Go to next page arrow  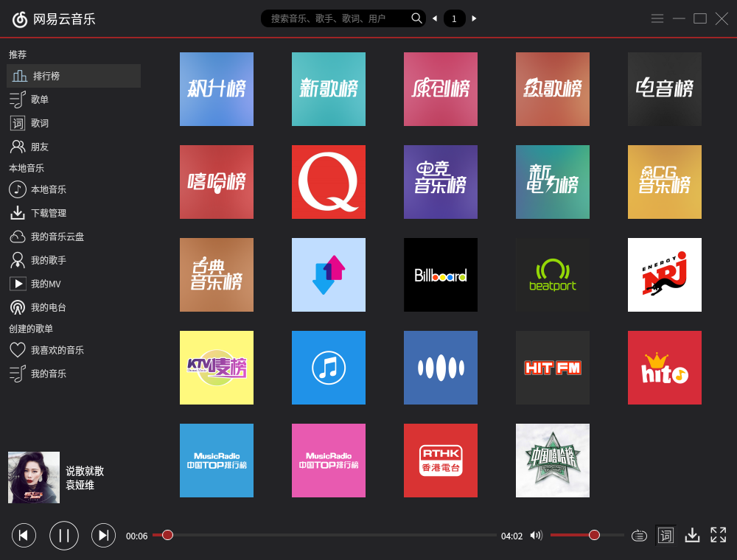click(x=474, y=18)
